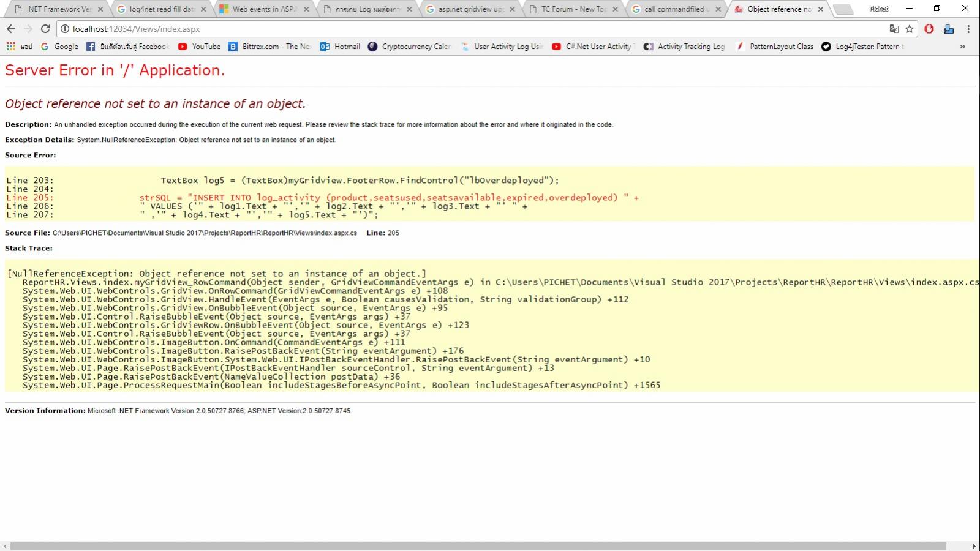Open the Hotmail bookmark
Screen dimensions: 980x551
click(340, 46)
